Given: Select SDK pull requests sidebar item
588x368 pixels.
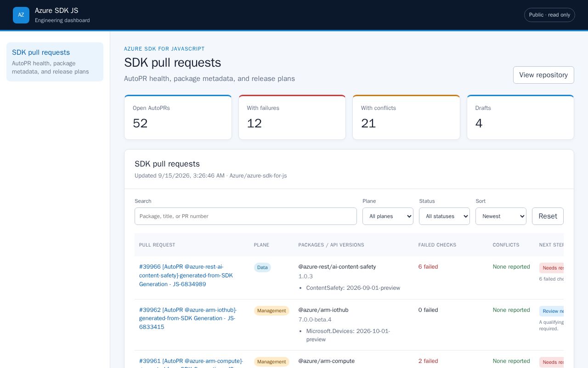Looking at the screenshot, I should click(x=55, y=62).
